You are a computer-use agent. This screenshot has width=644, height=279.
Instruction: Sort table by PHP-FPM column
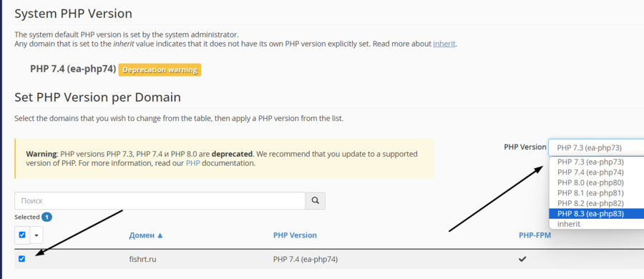[535, 235]
